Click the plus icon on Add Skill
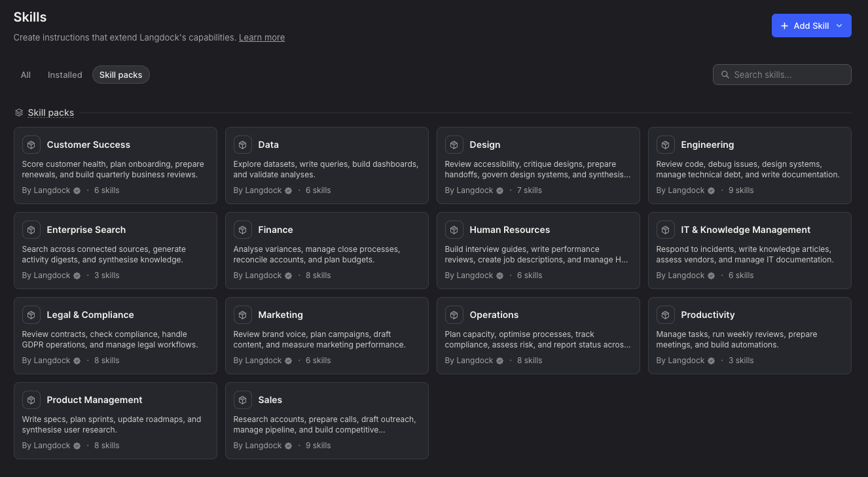The height and width of the screenshot is (477, 868). (785, 26)
